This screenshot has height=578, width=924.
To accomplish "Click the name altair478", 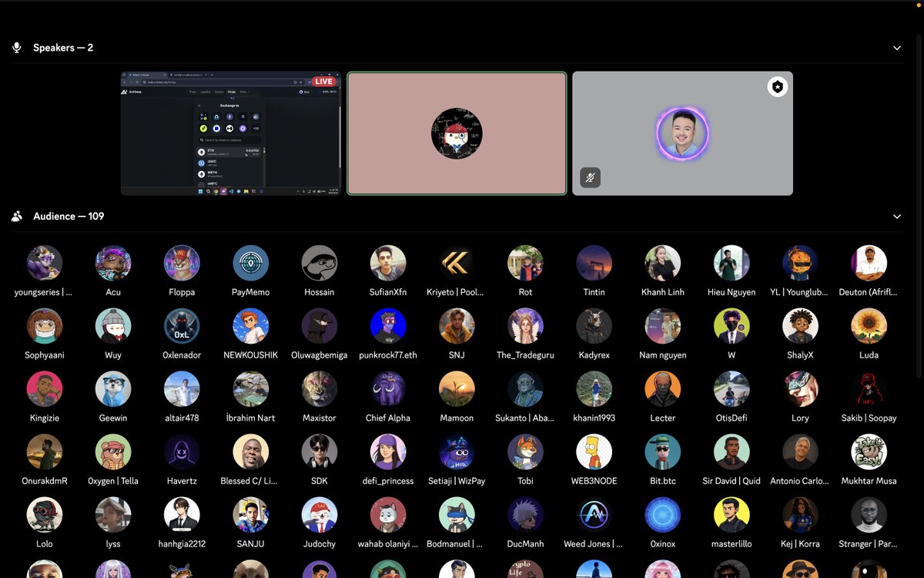I will click(x=182, y=418).
